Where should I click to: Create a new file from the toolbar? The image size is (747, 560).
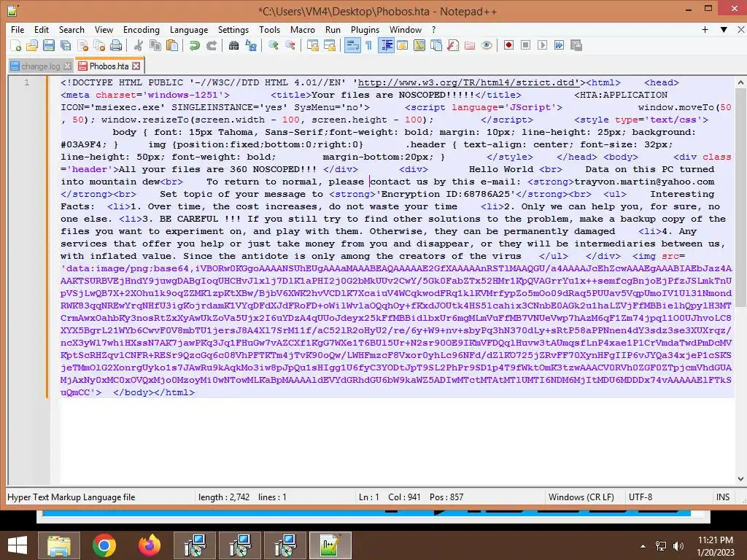(x=15, y=45)
